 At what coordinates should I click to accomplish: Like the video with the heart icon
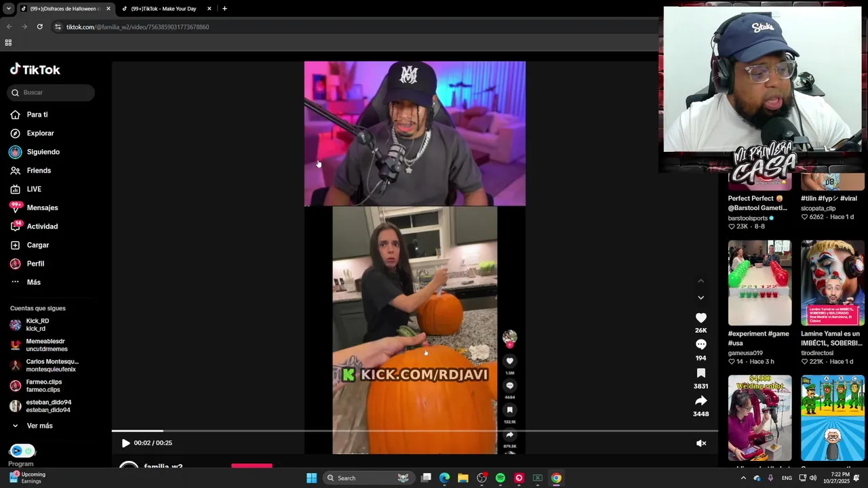click(701, 318)
